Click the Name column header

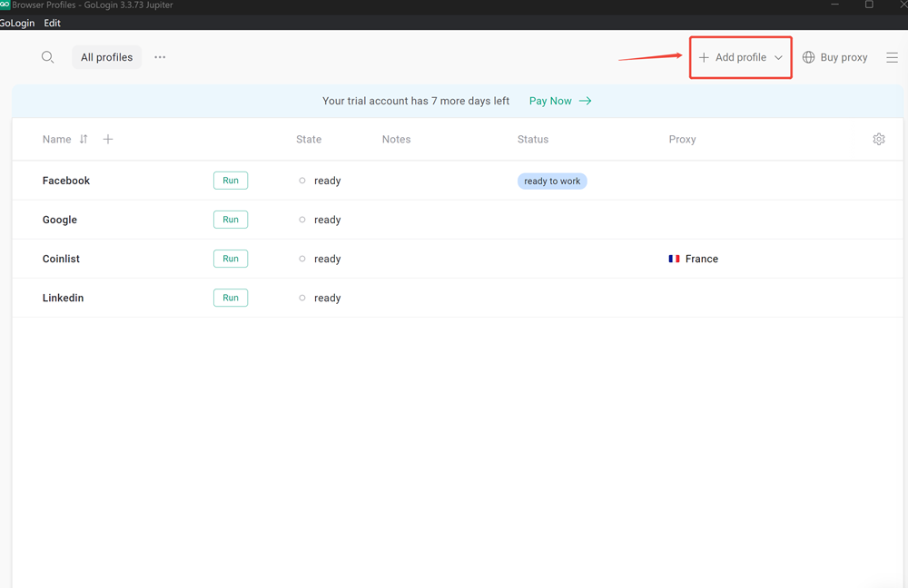point(56,139)
